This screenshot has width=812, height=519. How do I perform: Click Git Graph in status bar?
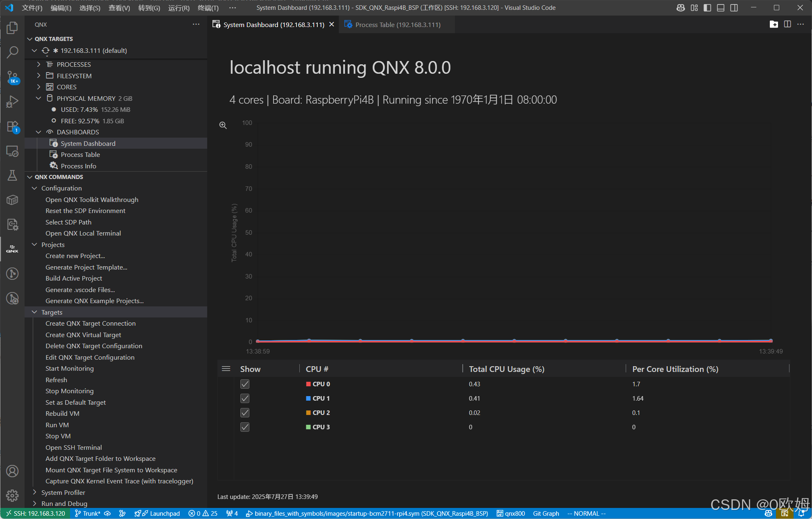click(546, 513)
